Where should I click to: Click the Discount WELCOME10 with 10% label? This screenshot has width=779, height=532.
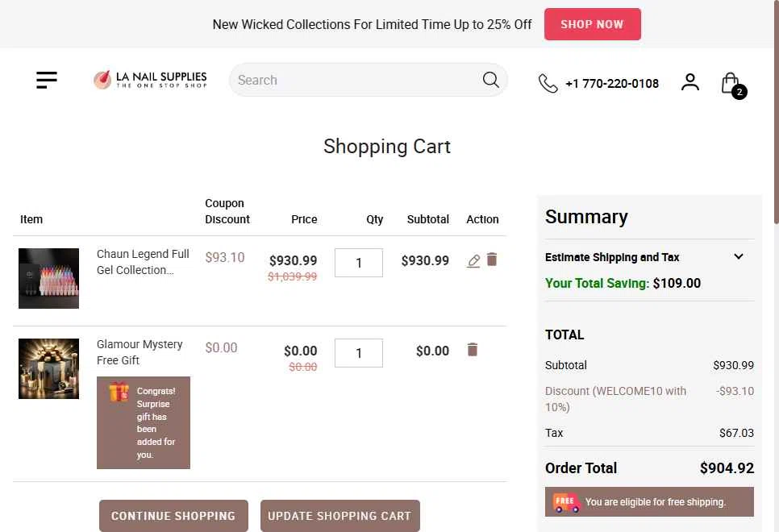615,399
